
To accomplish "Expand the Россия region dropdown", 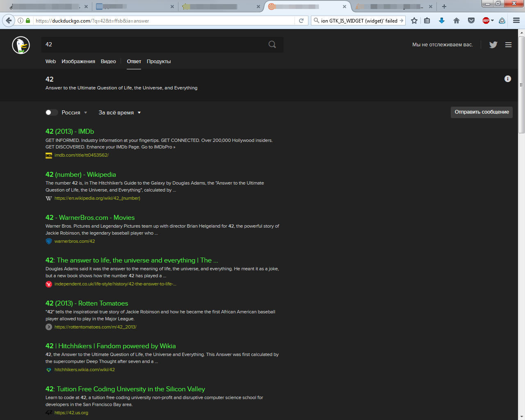I will point(74,112).
